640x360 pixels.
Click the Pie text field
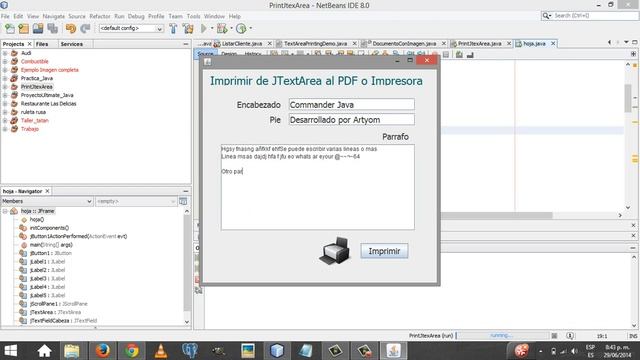[351, 120]
